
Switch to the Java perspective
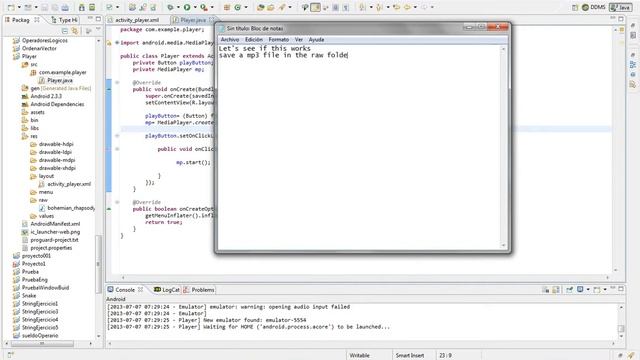coord(620,7)
